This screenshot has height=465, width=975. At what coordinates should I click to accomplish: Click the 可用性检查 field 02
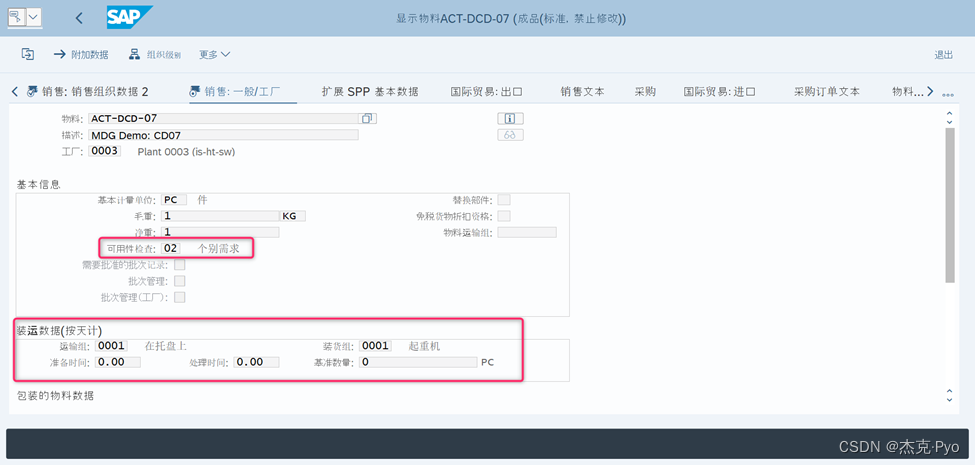click(170, 248)
